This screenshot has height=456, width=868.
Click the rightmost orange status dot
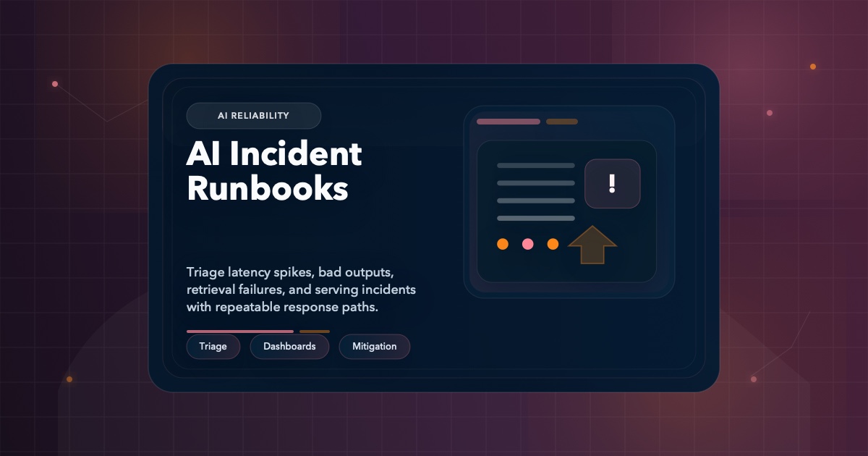pyautogui.click(x=552, y=245)
